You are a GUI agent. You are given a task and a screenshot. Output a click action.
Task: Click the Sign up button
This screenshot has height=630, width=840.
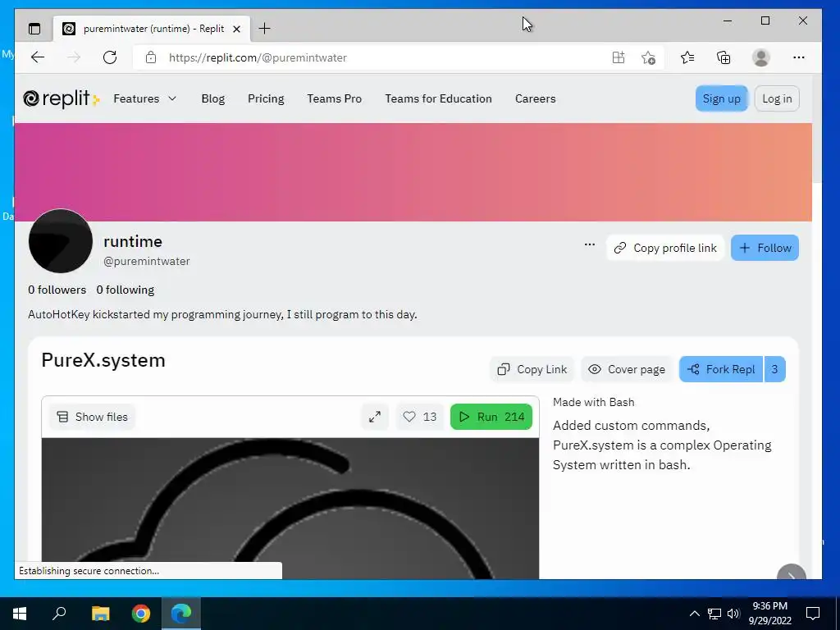pos(721,98)
